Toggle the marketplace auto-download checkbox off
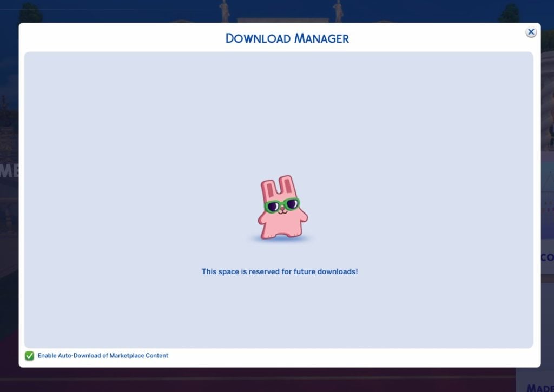 pyautogui.click(x=29, y=355)
